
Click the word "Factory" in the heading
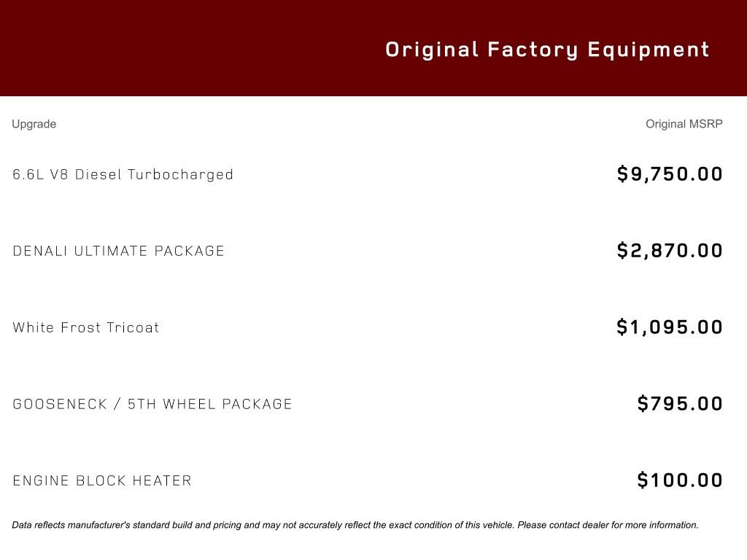pos(533,50)
